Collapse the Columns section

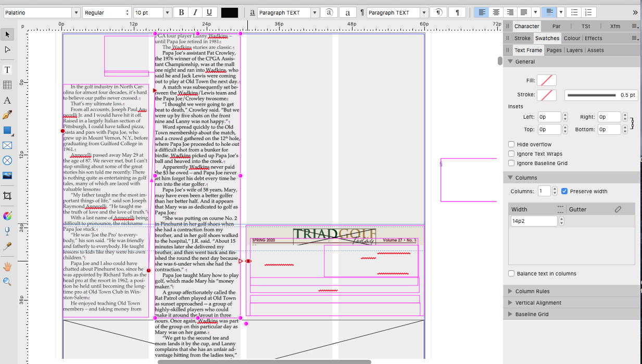coord(510,178)
